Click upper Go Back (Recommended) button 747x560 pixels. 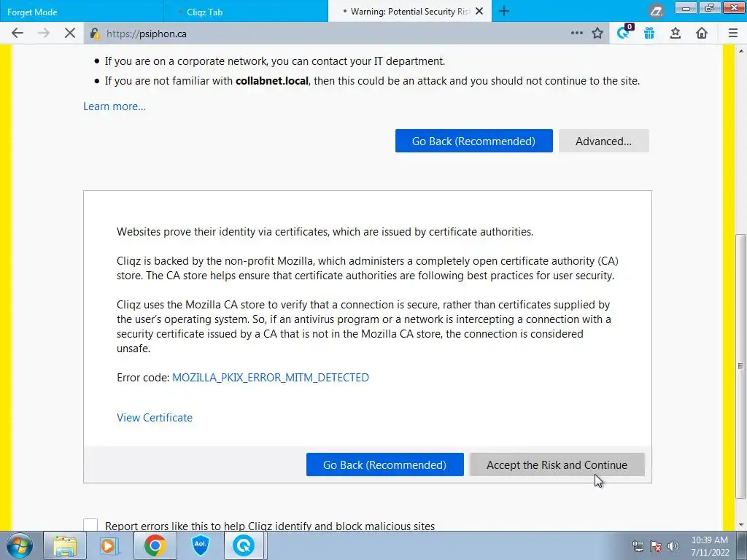(474, 141)
